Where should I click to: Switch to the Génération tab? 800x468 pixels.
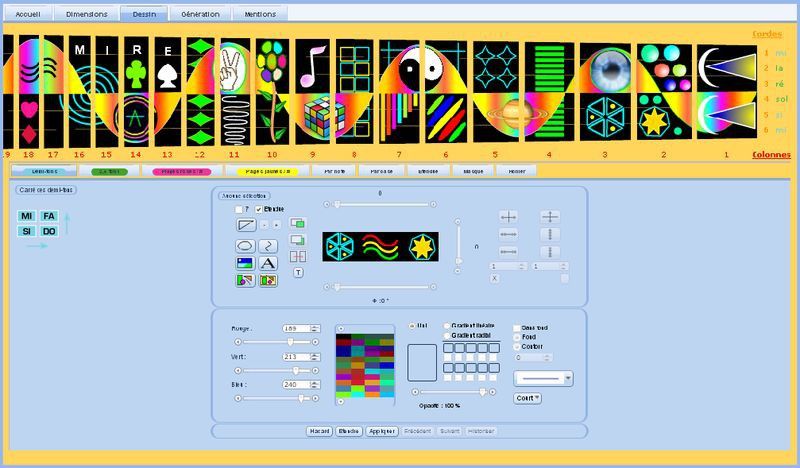[x=200, y=15]
